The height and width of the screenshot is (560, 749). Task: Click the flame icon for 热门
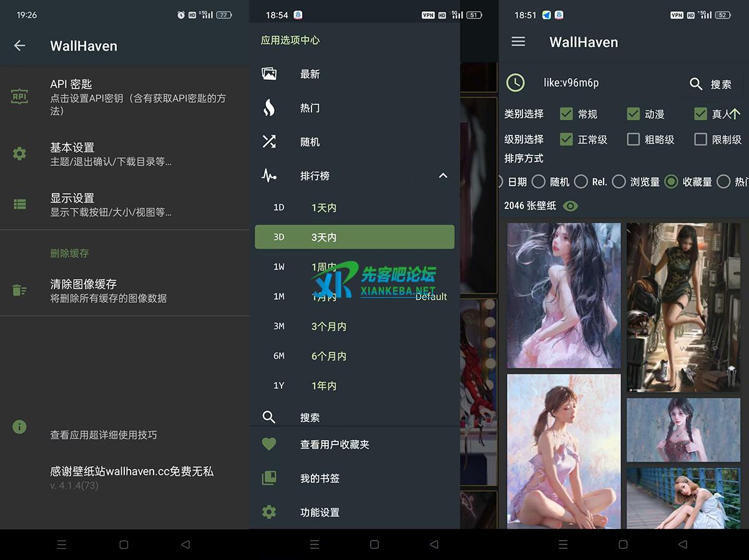269,108
